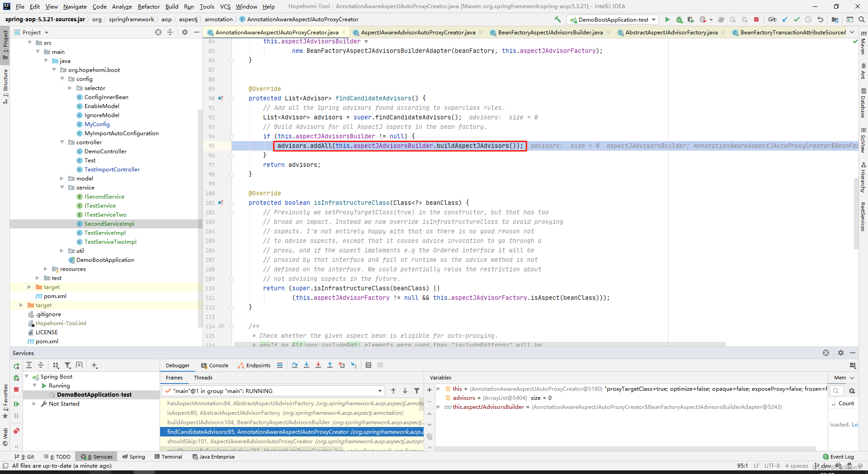The width and height of the screenshot is (868, 474).
Task: Close the AnnotationAwareAspectJAutoProxyCreator.java tab
Action: (x=344, y=32)
